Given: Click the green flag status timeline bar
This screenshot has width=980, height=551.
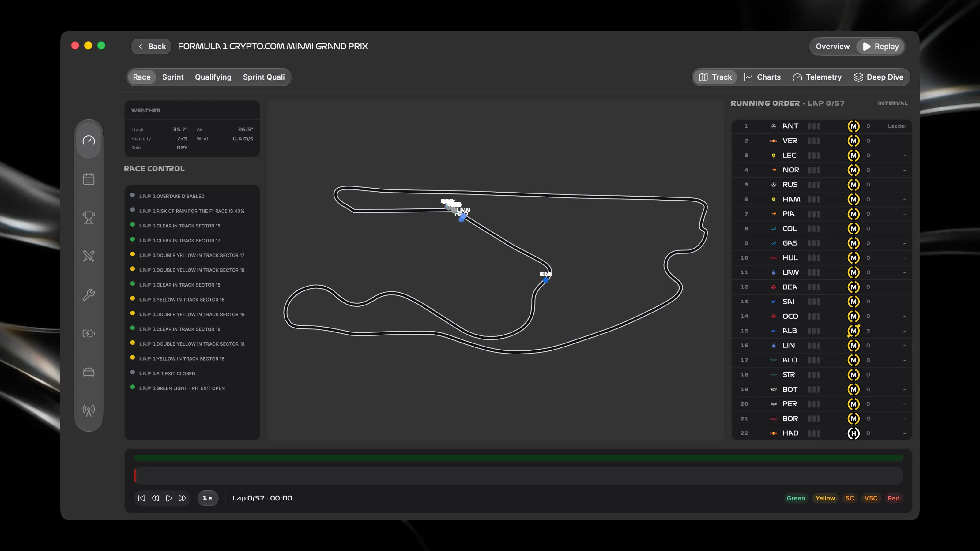Looking at the screenshot, I should tap(518, 458).
